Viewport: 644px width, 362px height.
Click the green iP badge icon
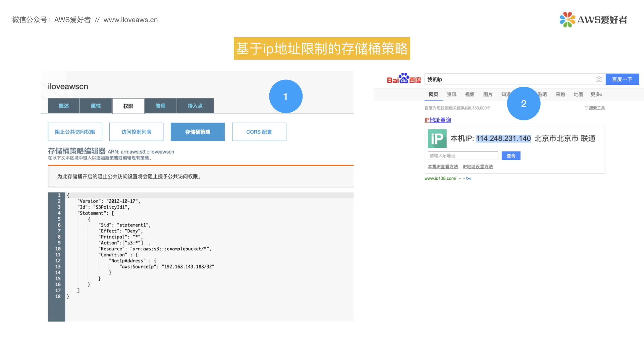coord(437,138)
